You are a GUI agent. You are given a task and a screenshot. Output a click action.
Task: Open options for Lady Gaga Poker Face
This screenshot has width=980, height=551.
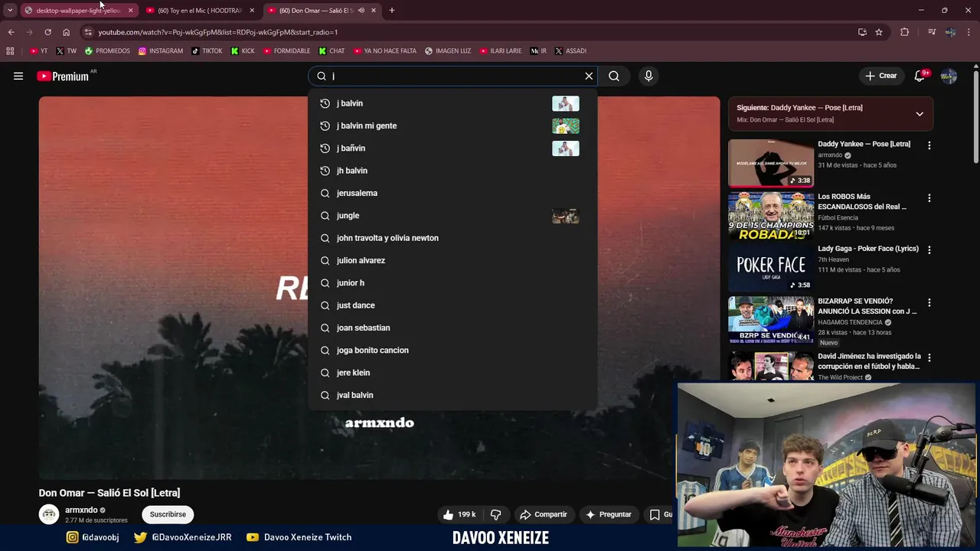pos(929,249)
